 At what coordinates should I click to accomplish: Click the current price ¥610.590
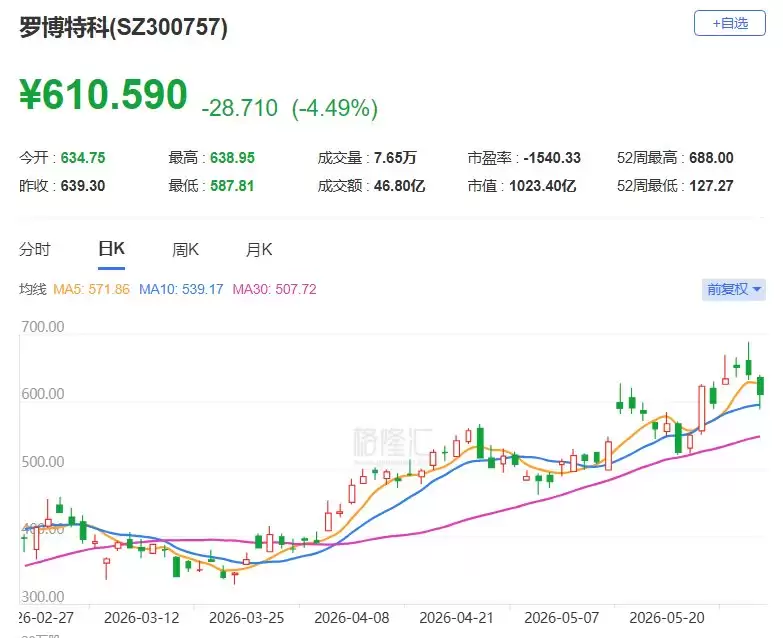103,94
